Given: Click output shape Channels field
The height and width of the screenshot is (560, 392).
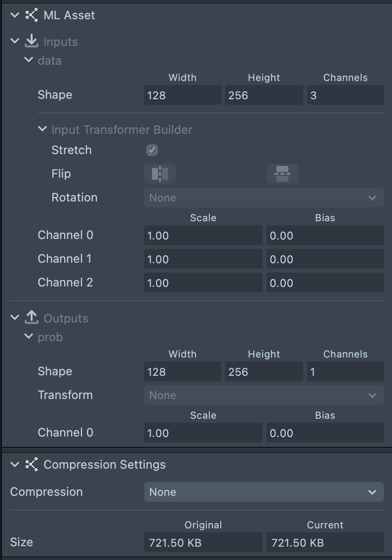Looking at the screenshot, I should 345,372.
